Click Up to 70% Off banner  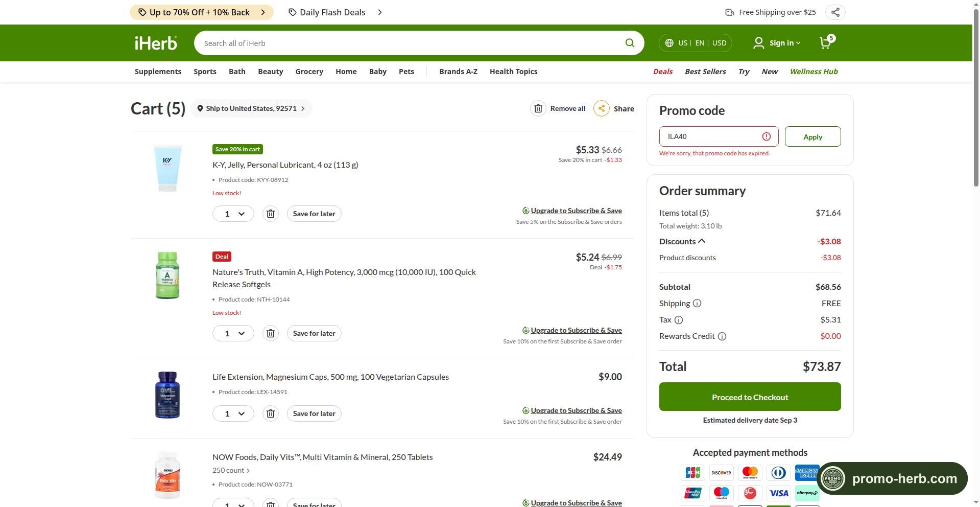(202, 12)
